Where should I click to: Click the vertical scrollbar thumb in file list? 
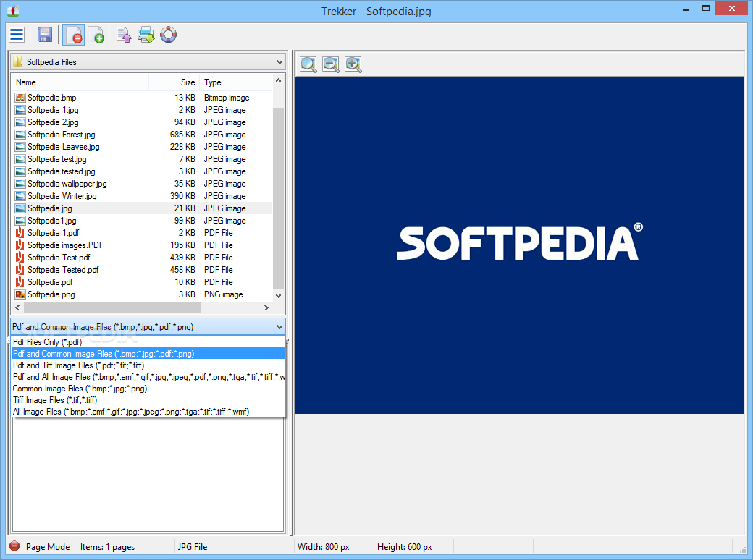click(279, 199)
